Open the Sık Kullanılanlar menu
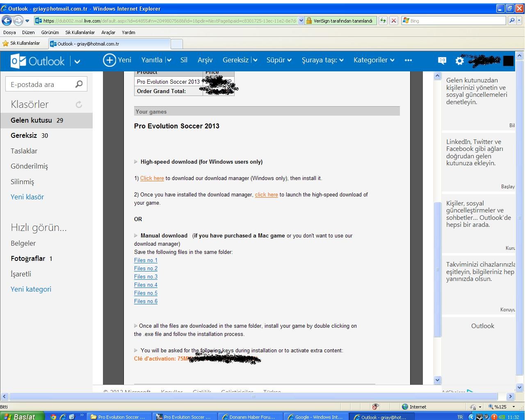The height and width of the screenshot is (420, 525). pyautogui.click(x=80, y=32)
